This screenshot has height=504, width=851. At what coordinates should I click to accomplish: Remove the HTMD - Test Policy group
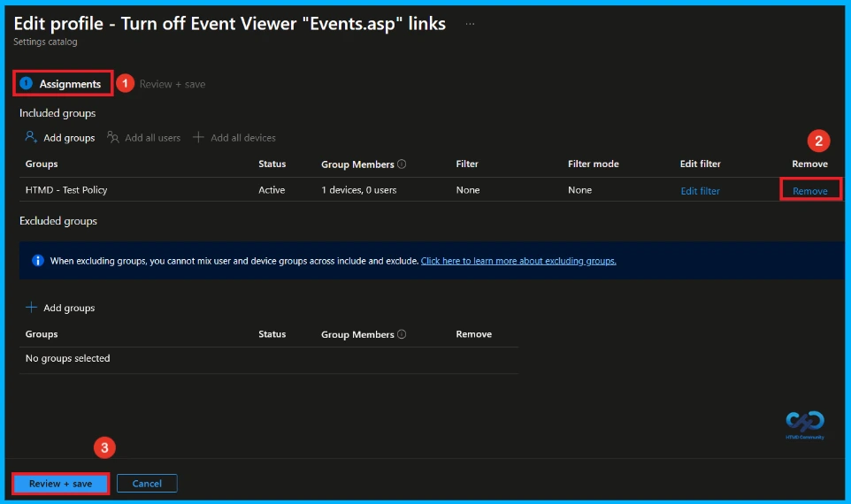(x=809, y=190)
